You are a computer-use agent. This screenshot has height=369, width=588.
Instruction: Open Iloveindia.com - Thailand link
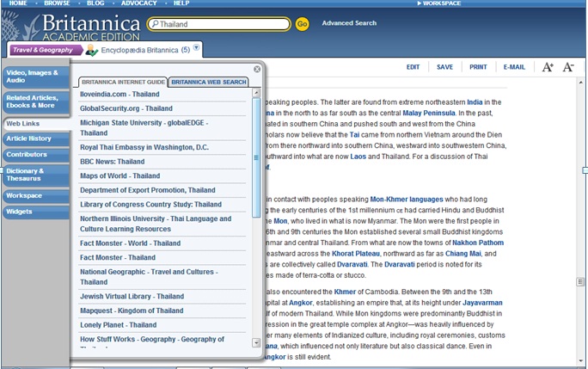point(119,95)
